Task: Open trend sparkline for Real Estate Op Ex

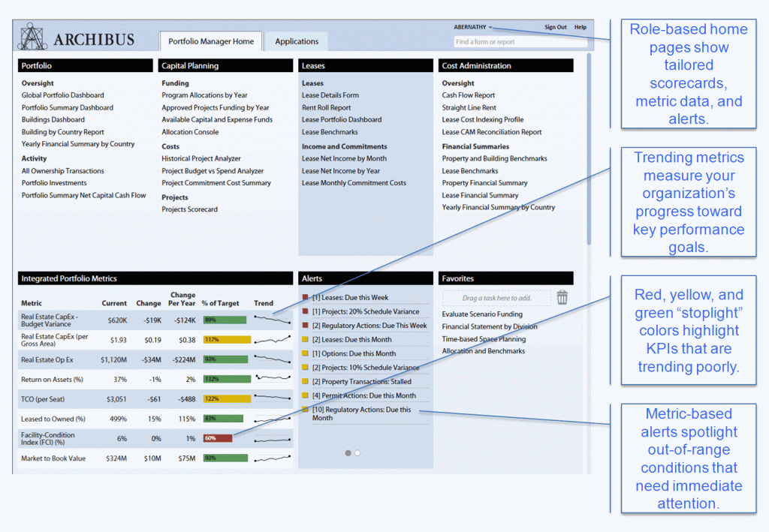Action: point(272,359)
